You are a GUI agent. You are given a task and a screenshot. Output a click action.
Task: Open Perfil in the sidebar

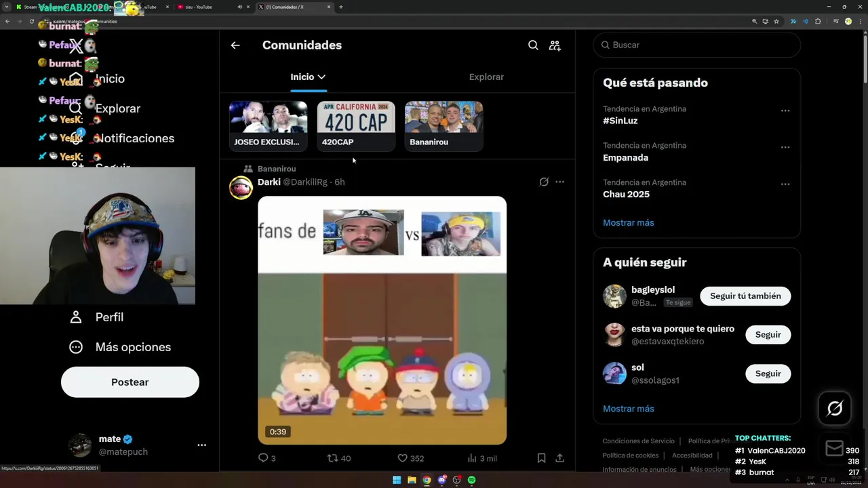pyautogui.click(x=97, y=317)
